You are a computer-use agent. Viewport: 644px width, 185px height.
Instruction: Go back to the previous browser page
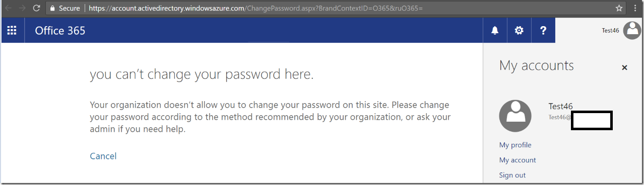(x=8, y=8)
